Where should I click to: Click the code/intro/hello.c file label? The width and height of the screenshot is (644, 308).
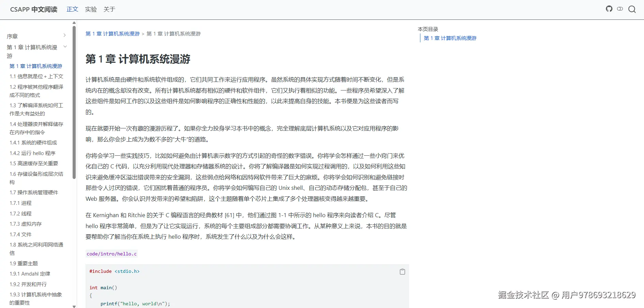pyautogui.click(x=111, y=254)
